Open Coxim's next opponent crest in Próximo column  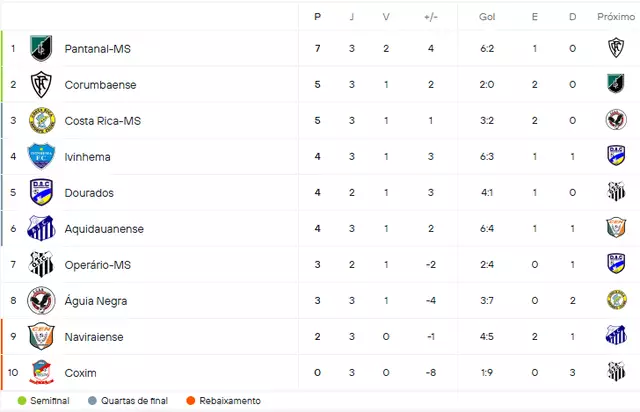[x=616, y=372]
